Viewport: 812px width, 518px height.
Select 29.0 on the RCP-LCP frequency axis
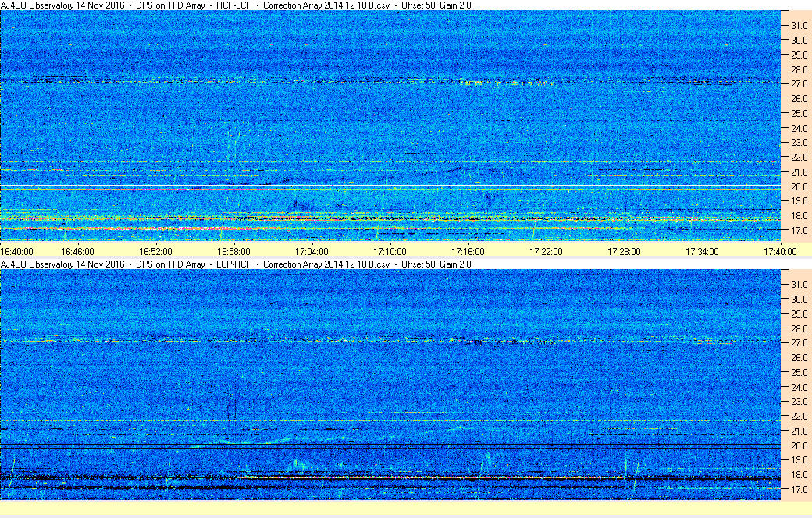click(799, 55)
